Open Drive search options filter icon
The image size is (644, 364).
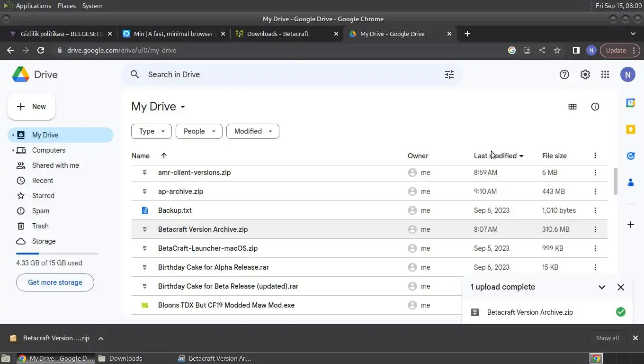tap(449, 74)
